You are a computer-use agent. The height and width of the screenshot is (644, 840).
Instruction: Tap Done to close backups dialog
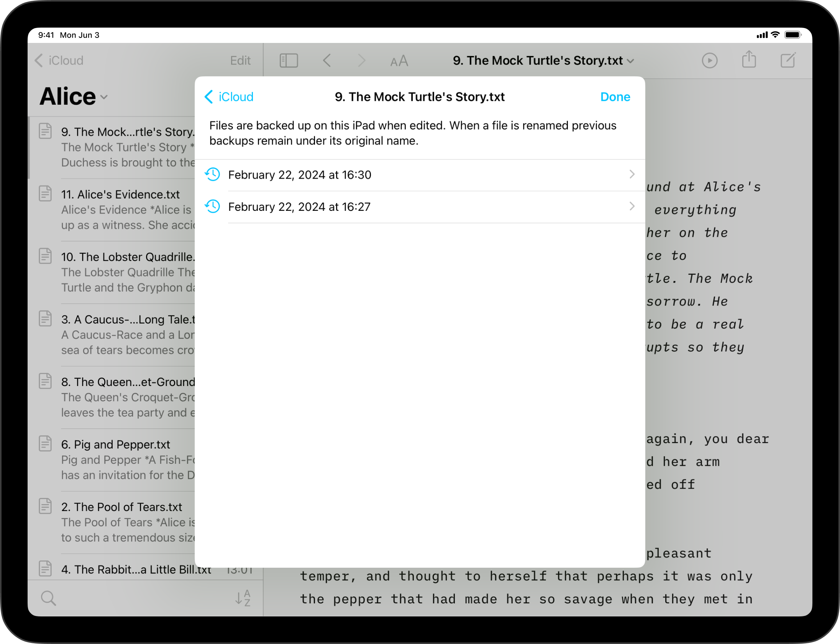[615, 97]
